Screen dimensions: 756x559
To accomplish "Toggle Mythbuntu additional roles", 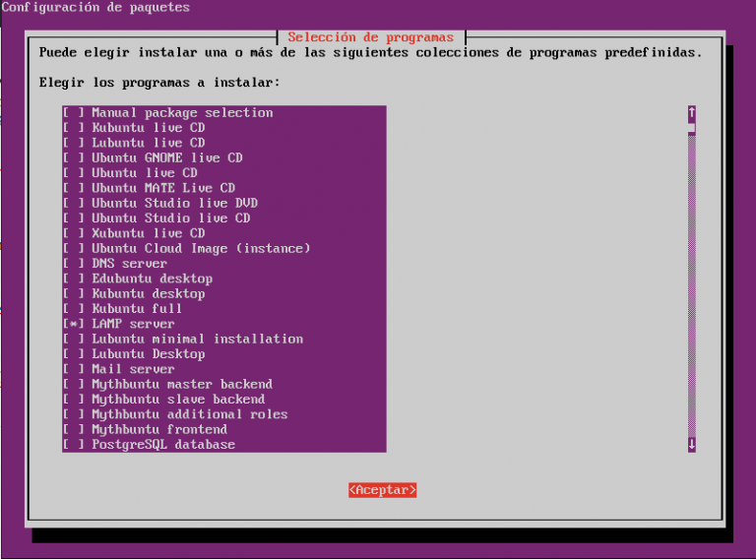I will (73, 414).
